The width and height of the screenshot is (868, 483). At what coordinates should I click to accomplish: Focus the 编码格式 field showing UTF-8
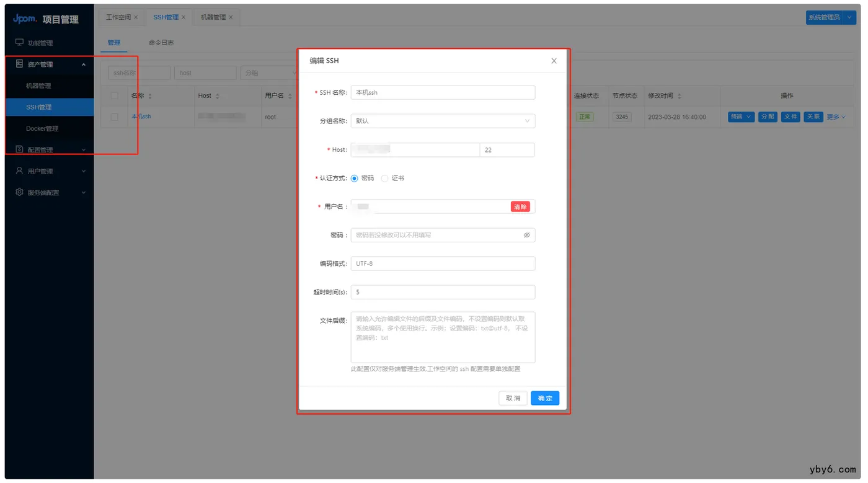tap(443, 264)
